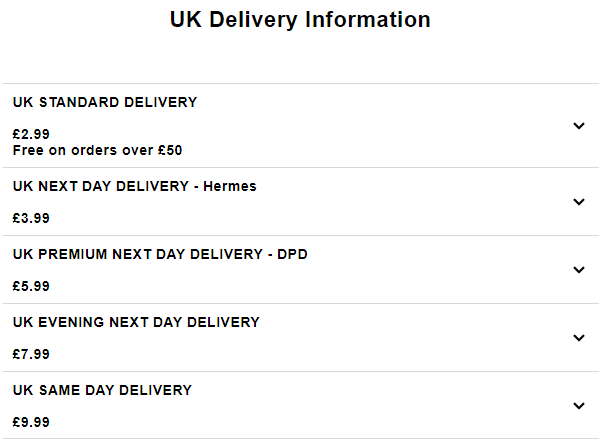Expand the UK Standard Delivery chevron
Viewport: 614px width, 447px height.
click(579, 126)
